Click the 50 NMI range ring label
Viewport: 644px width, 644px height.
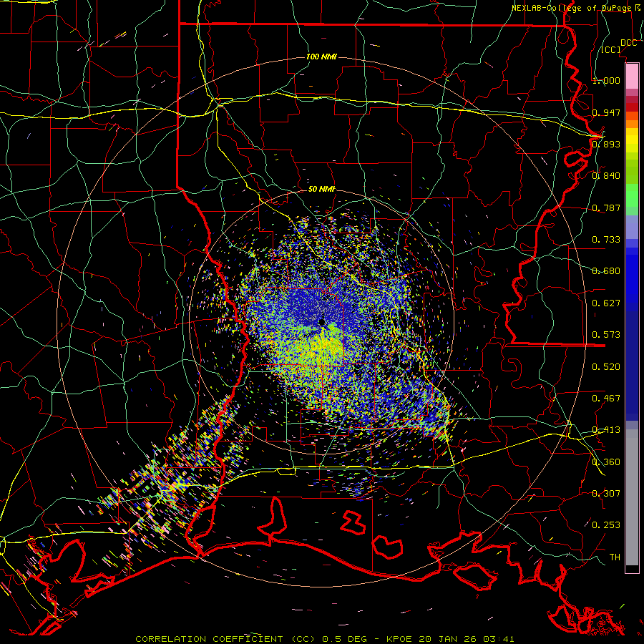(x=321, y=189)
